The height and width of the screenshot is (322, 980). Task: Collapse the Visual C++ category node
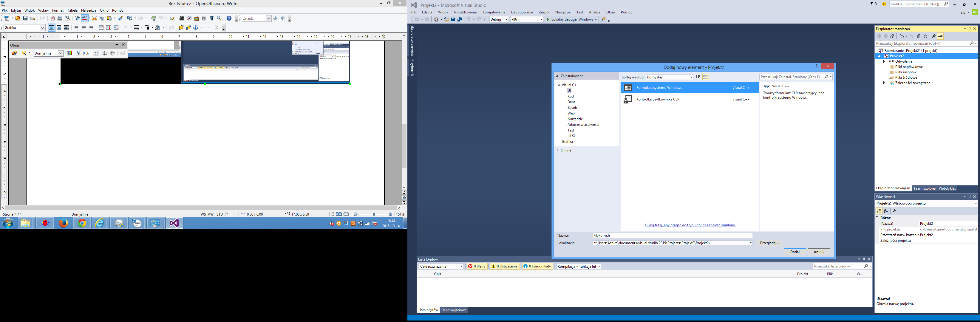(x=559, y=85)
